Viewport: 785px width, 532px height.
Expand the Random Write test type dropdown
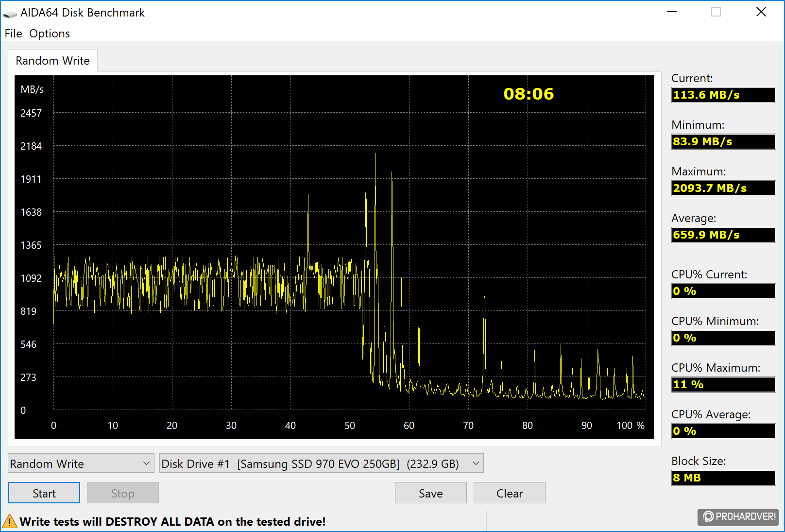coord(81,463)
